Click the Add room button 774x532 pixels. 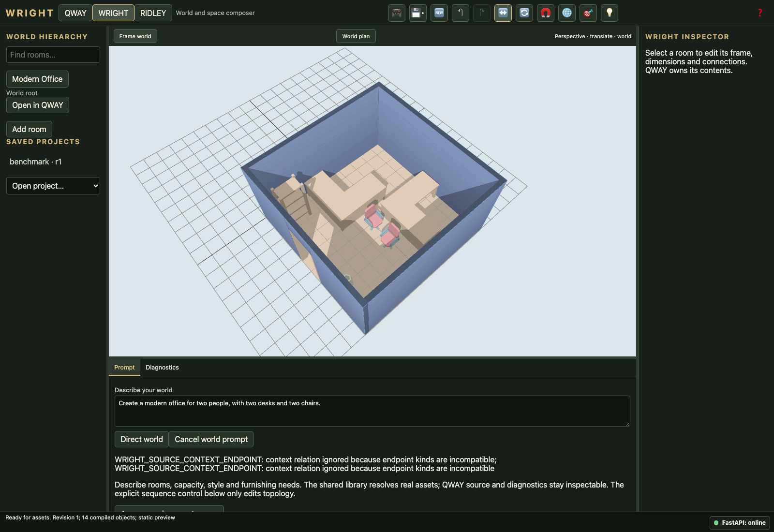[29, 129]
